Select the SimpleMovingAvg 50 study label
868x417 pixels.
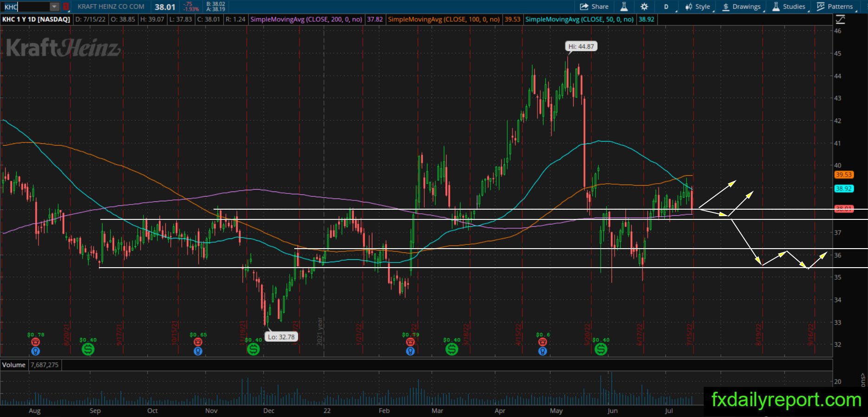(x=579, y=19)
